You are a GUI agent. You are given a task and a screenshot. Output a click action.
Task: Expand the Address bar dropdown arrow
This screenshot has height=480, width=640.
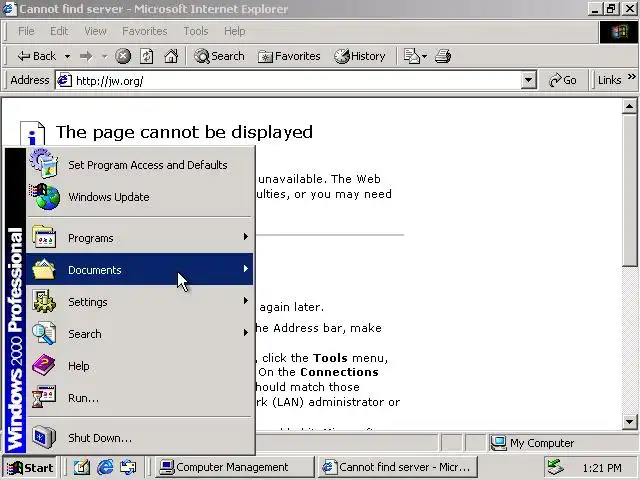[x=528, y=80]
